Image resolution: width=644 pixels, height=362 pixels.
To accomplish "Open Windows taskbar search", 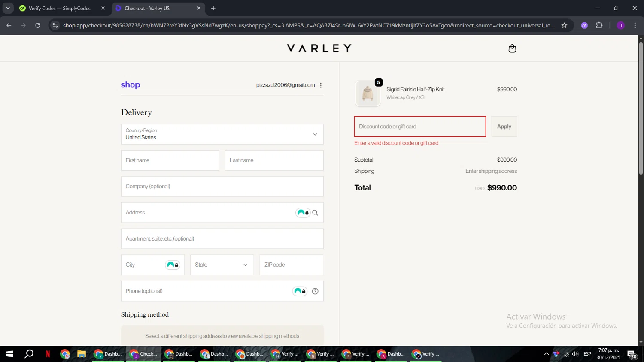I will coord(29,354).
